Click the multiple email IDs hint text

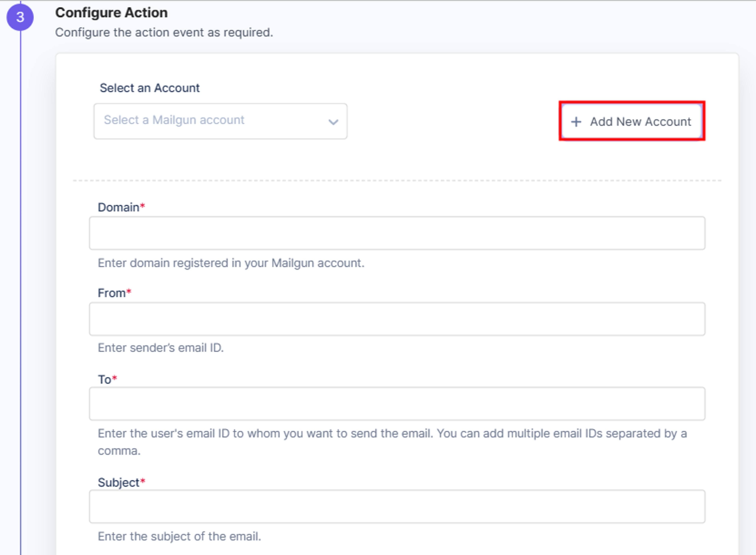(x=392, y=442)
